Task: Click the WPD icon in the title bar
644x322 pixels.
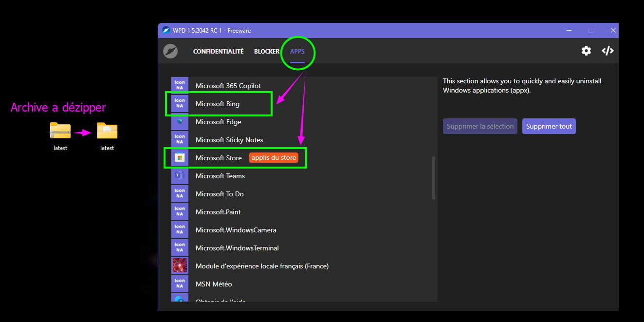Action: click(x=166, y=30)
